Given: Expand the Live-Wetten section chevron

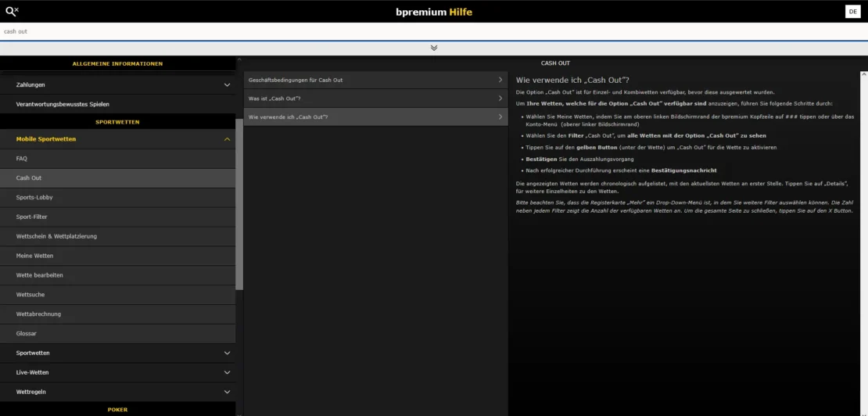Looking at the screenshot, I should [227, 372].
